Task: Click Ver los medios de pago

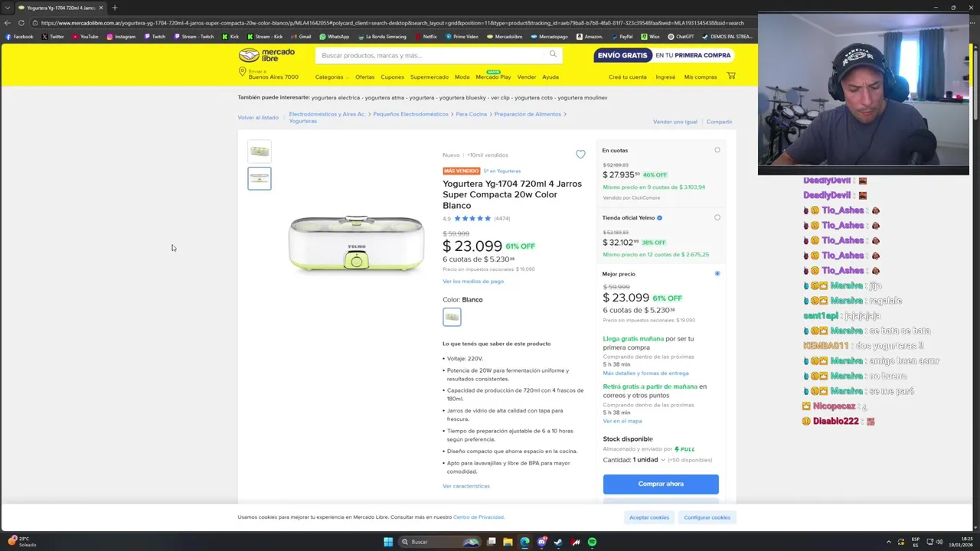Action: [x=473, y=281]
